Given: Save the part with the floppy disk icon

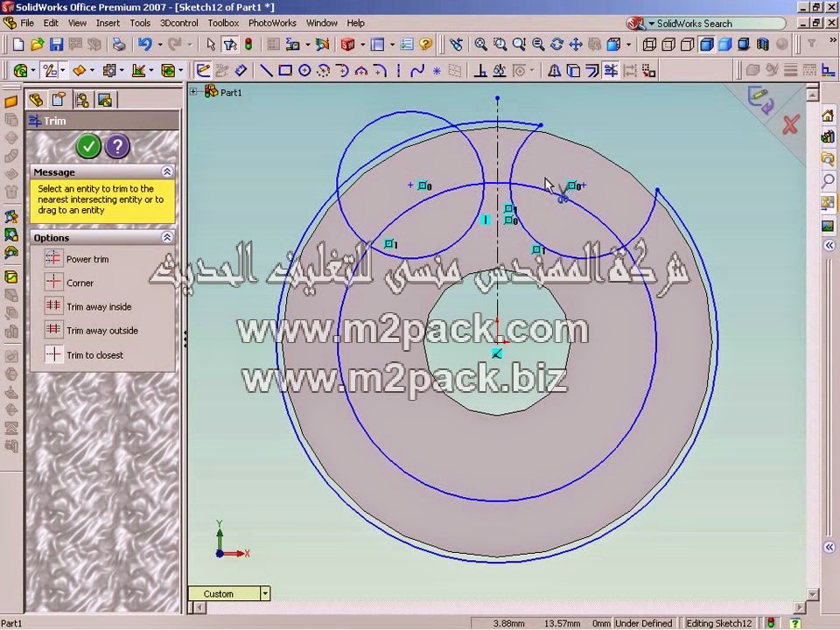Looking at the screenshot, I should (x=56, y=45).
